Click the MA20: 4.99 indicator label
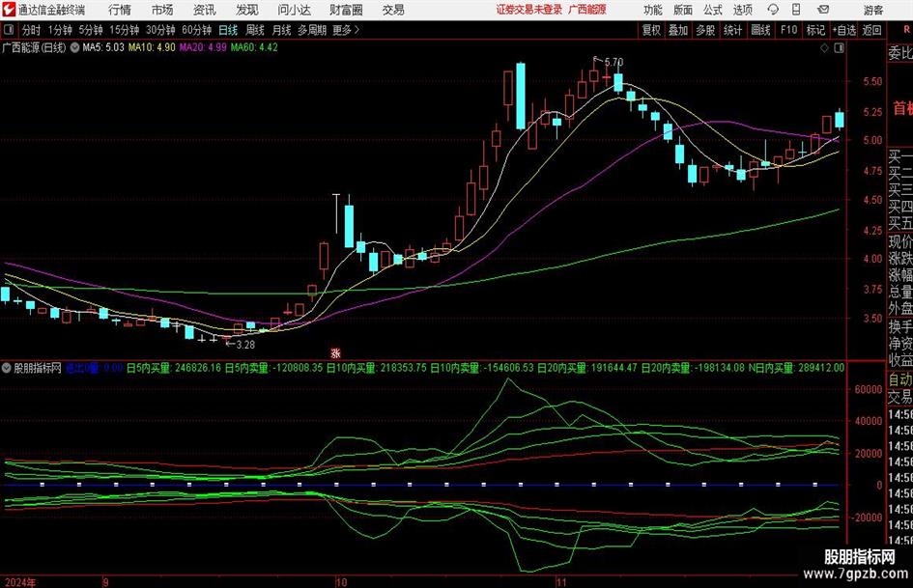The width and height of the screenshot is (913, 588). tap(203, 47)
